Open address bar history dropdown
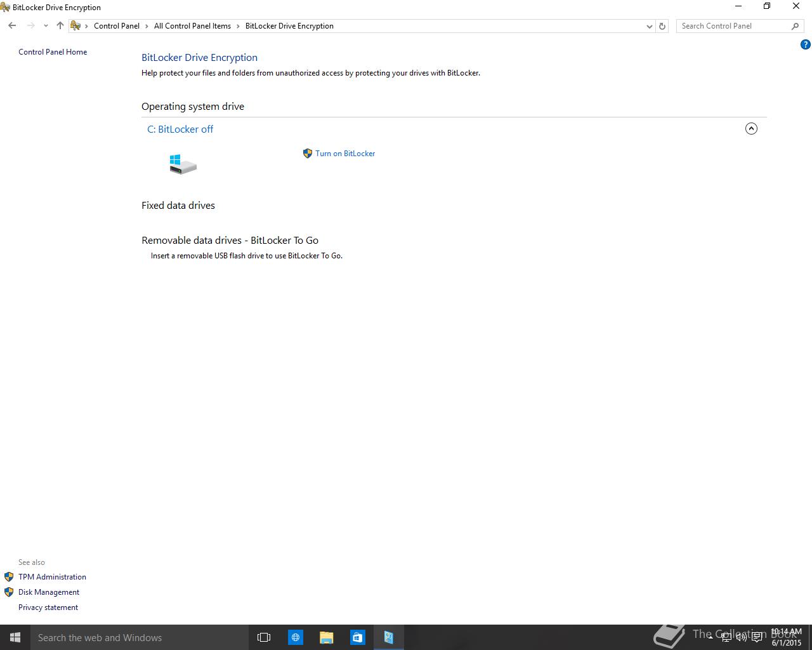This screenshot has height=650, width=812. [649, 26]
